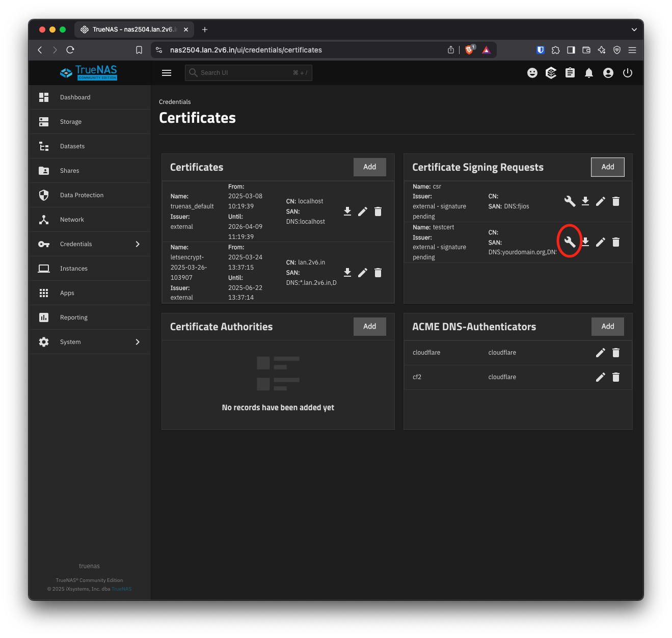Open the Alerts bell icon

coord(589,73)
